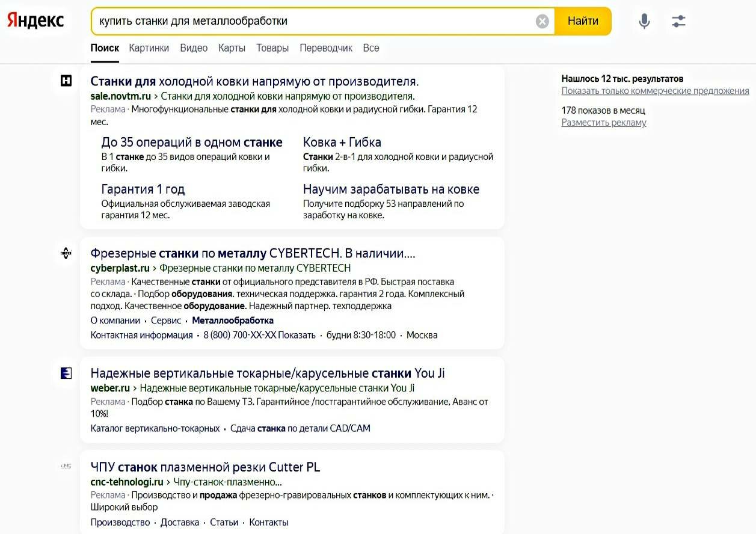Click Нашлось 12 тыс. результатов text
This screenshot has height=534, width=756.
coord(622,79)
